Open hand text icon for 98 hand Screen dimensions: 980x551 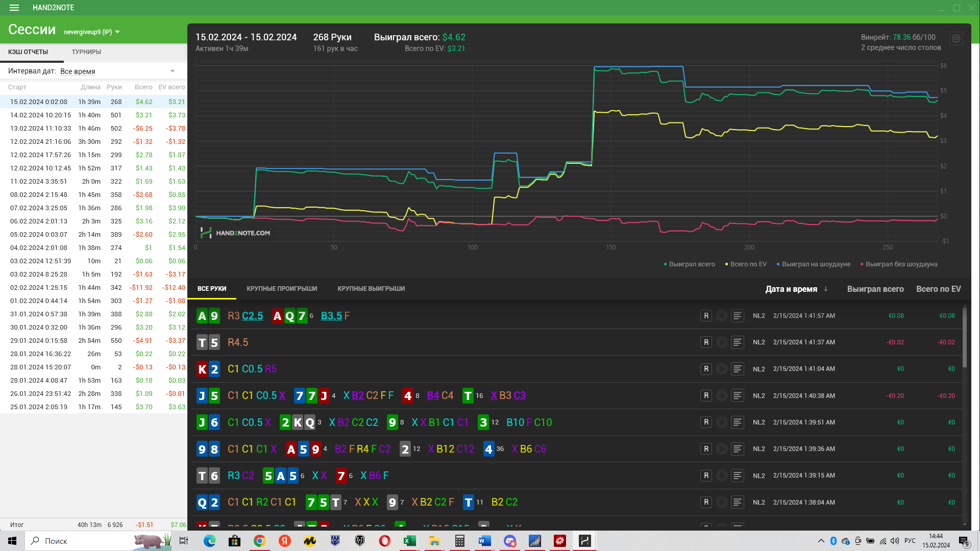738,448
